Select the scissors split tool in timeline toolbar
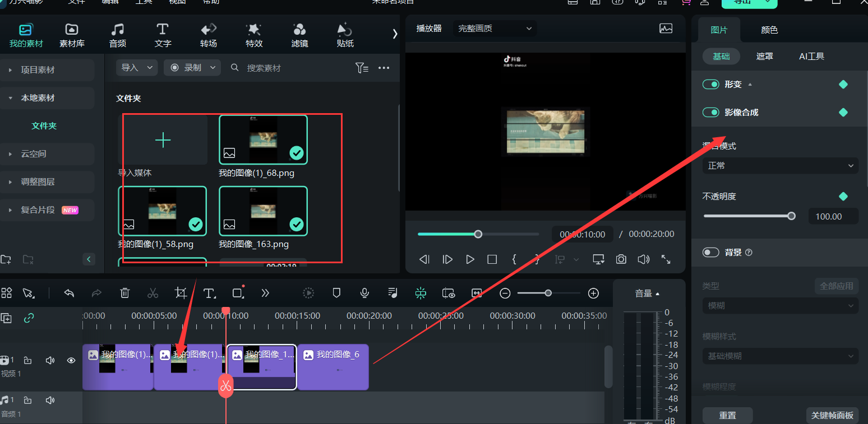This screenshot has height=424, width=868. [x=153, y=293]
